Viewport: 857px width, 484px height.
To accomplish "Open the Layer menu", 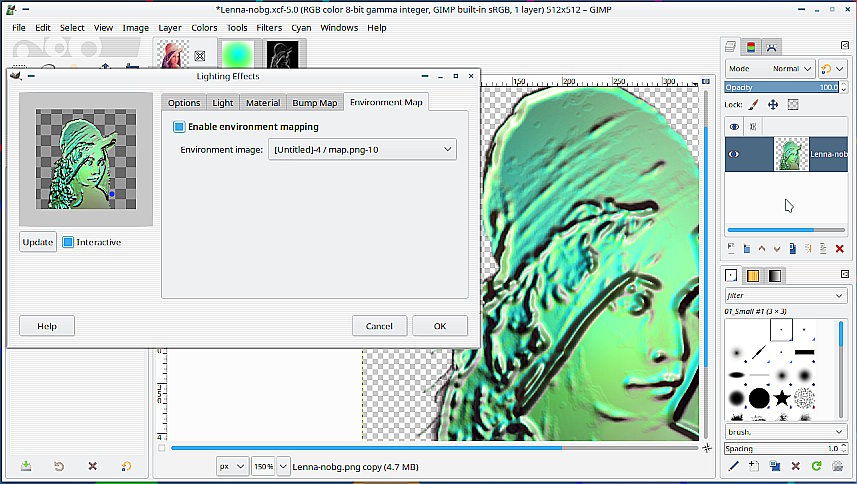I will point(170,28).
